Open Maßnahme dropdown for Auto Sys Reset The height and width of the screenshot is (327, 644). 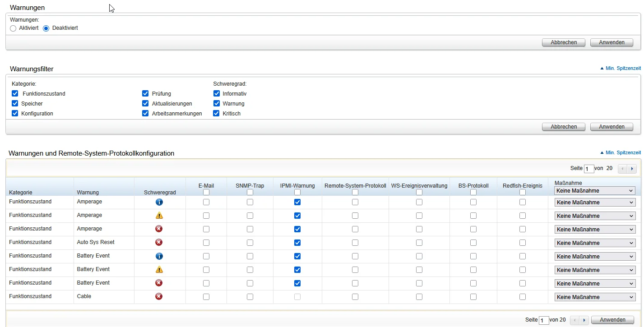coord(594,243)
